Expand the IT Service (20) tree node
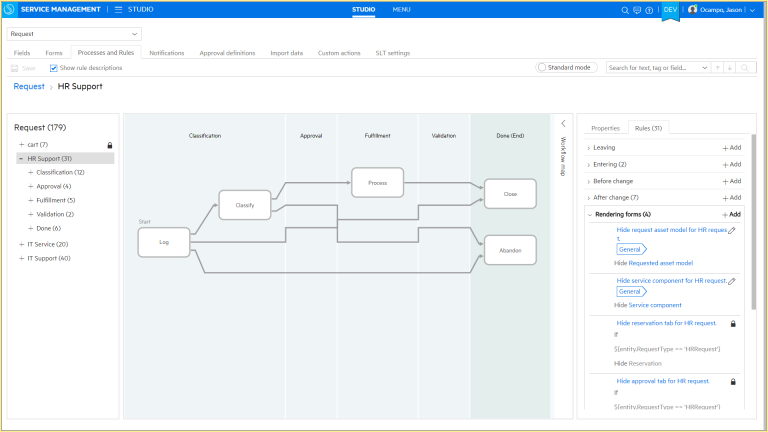This screenshot has height=432, width=768. coord(21,244)
